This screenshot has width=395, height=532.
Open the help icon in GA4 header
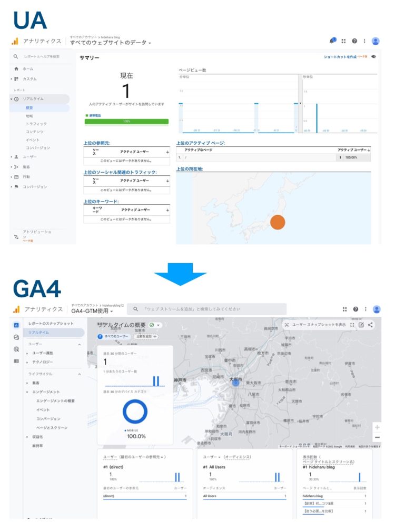pyautogui.click(x=355, y=309)
